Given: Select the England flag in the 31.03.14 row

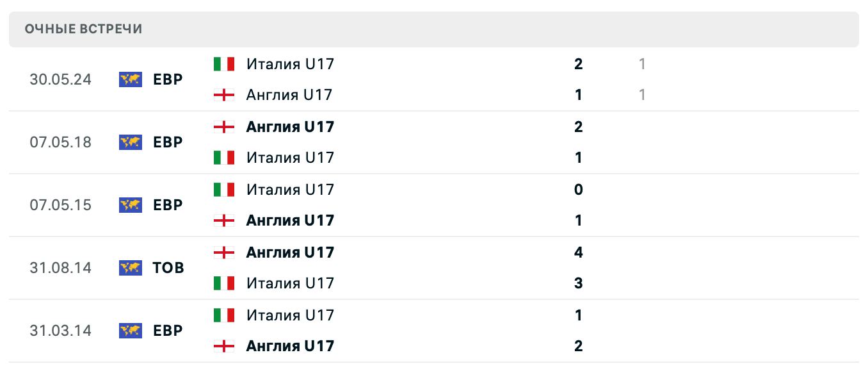Looking at the screenshot, I should tap(225, 345).
